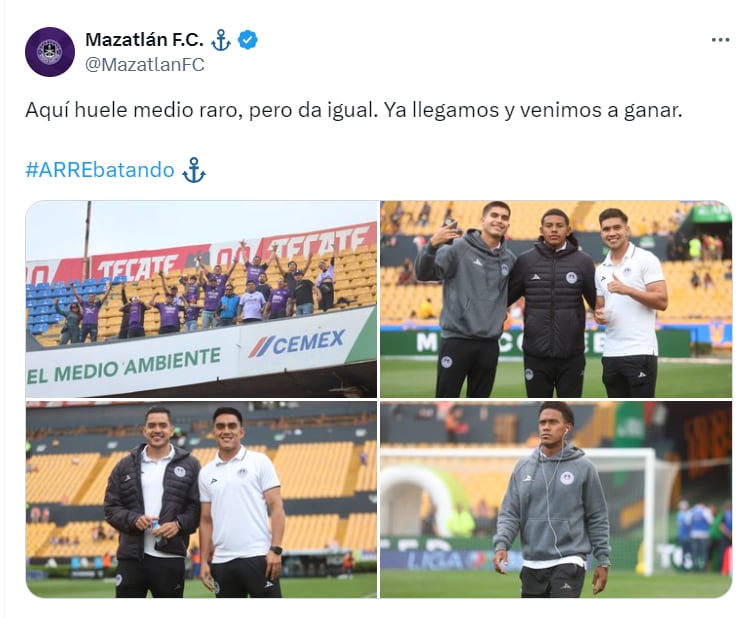This screenshot has height=618, width=749.
Task: Click the player in the gray hoodie taking a selfie
Action: pyautogui.click(x=464, y=300)
